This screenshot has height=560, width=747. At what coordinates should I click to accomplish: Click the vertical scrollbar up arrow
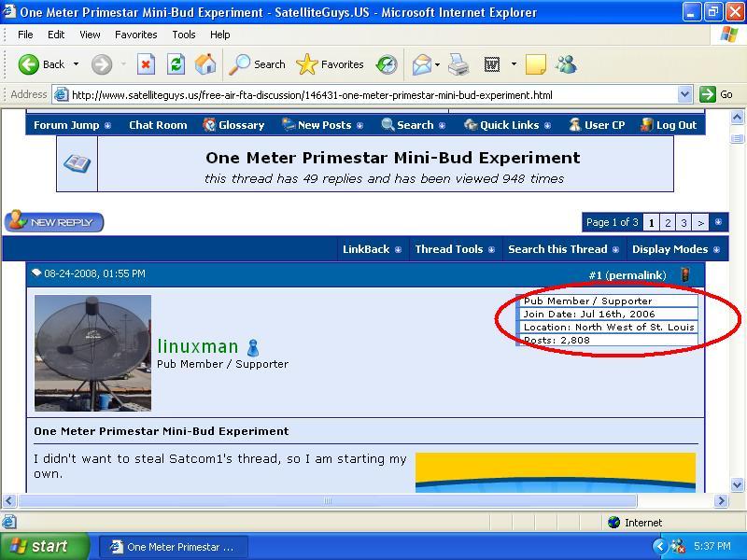click(737, 118)
